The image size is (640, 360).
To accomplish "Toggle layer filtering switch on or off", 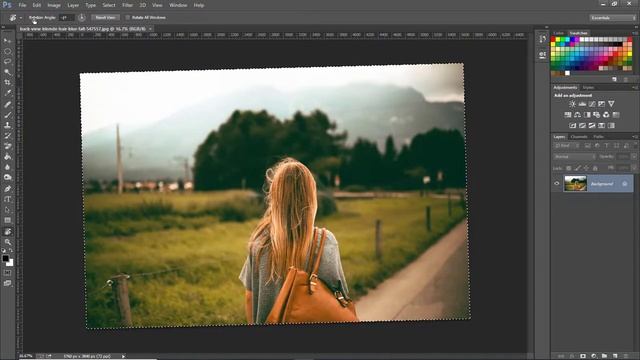I will coord(636,146).
